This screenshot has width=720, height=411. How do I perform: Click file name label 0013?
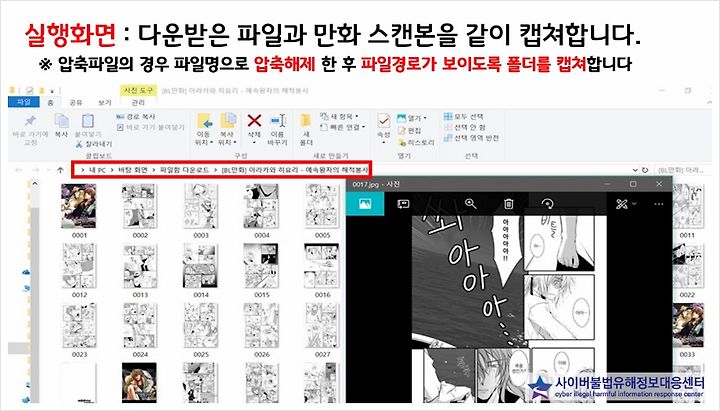[140, 295]
